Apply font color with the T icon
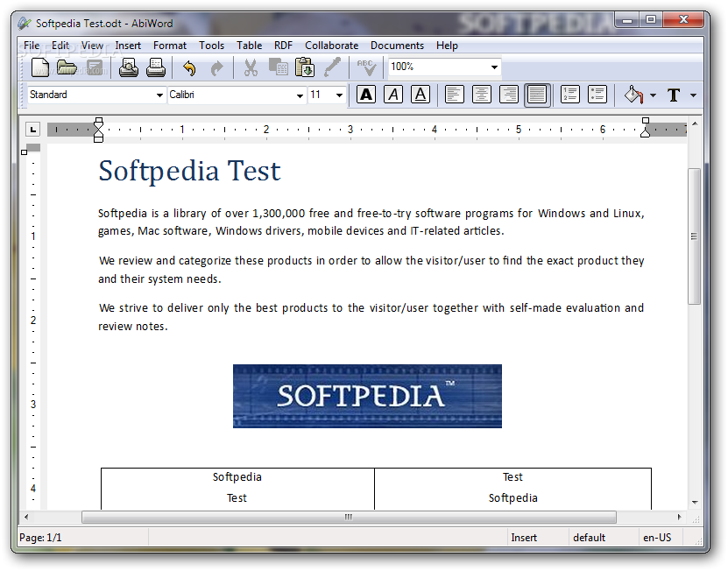Viewport: 728px width, 571px height. click(x=675, y=95)
